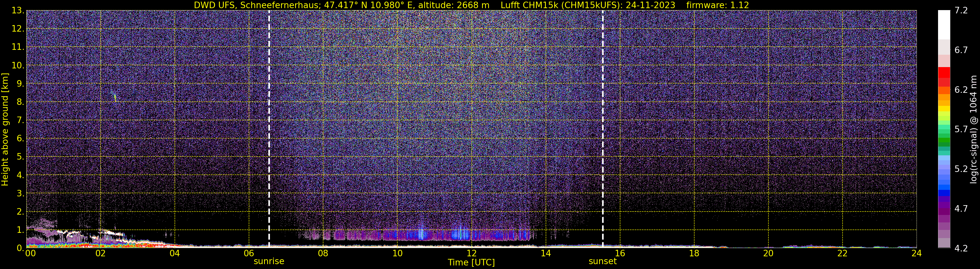Viewport: 980px width, 269px height.
Task: Click the colorbar value '5.2'
Action: 961,169
